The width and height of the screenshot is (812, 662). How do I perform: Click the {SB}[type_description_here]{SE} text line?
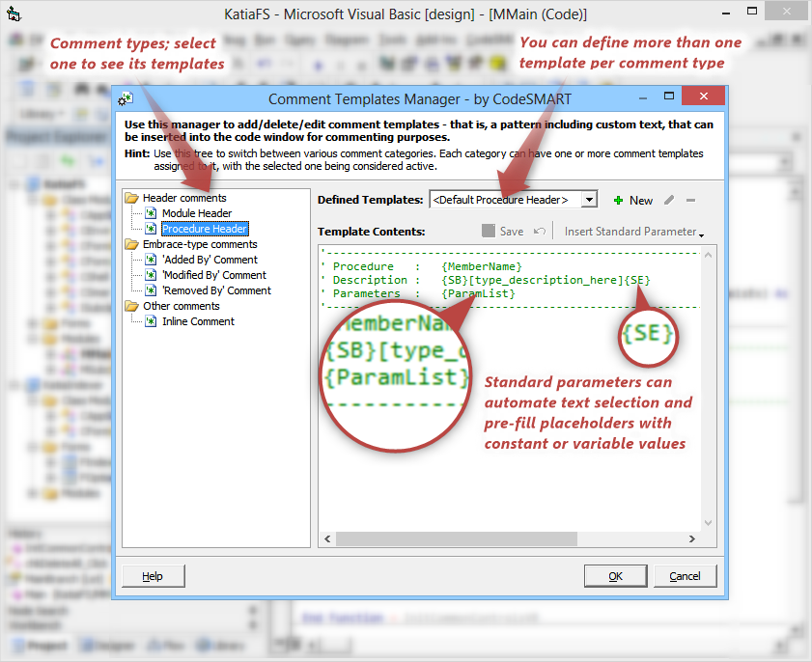(546, 280)
